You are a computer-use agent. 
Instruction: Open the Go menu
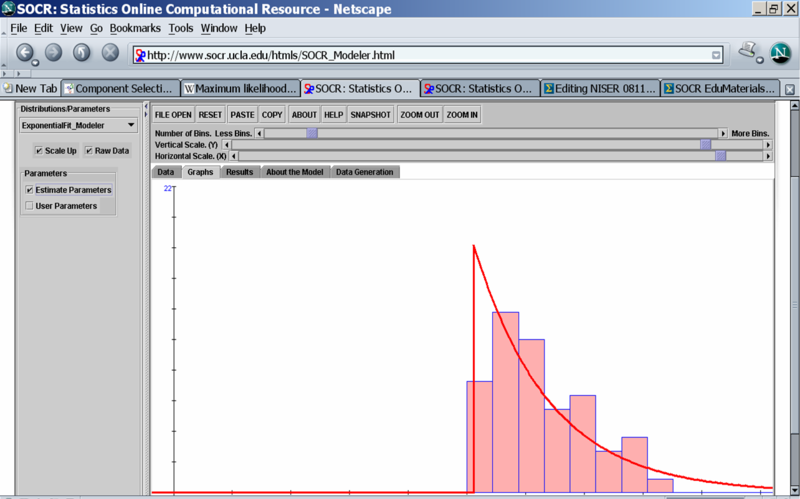(96, 28)
